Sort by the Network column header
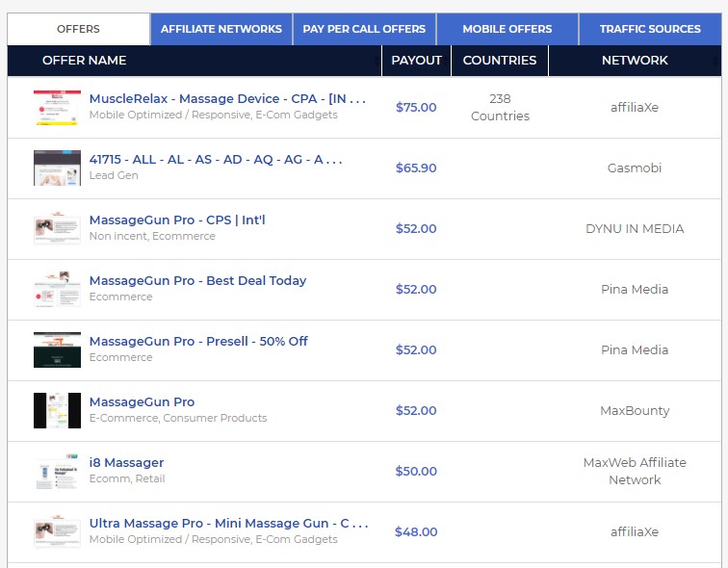This screenshot has width=728, height=568. tap(635, 61)
